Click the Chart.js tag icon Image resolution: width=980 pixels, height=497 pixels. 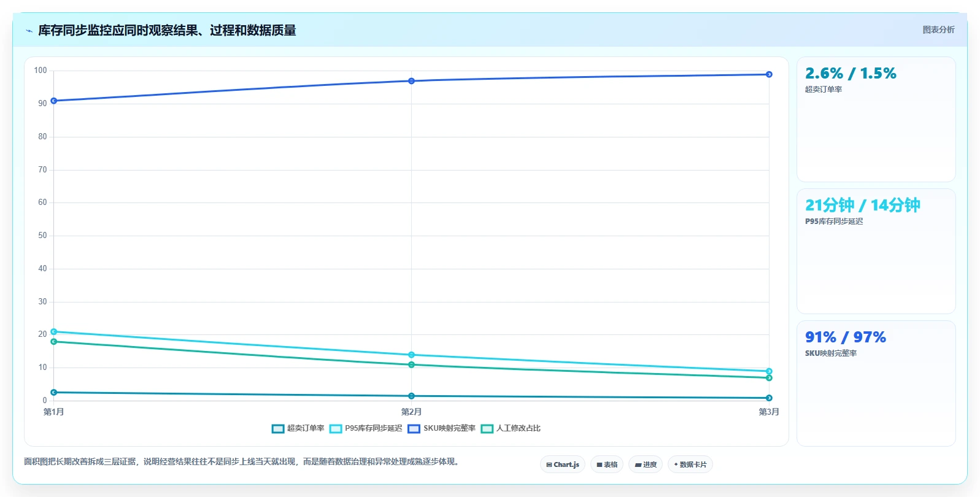(x=549, y=465)
